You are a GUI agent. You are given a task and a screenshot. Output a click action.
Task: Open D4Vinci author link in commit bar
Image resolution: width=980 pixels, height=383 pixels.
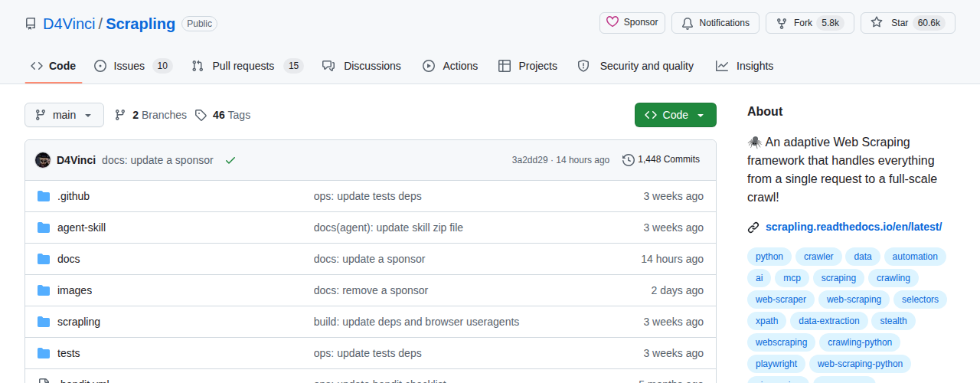(76, 160)
